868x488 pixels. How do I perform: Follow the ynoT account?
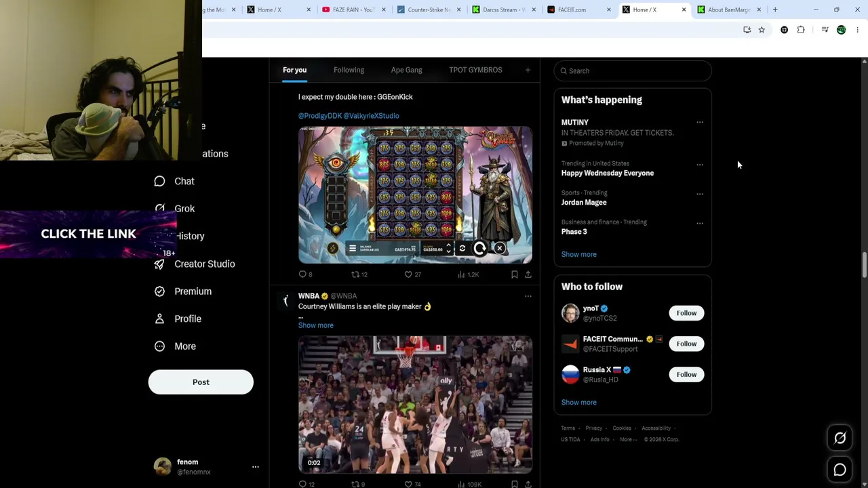686,313
